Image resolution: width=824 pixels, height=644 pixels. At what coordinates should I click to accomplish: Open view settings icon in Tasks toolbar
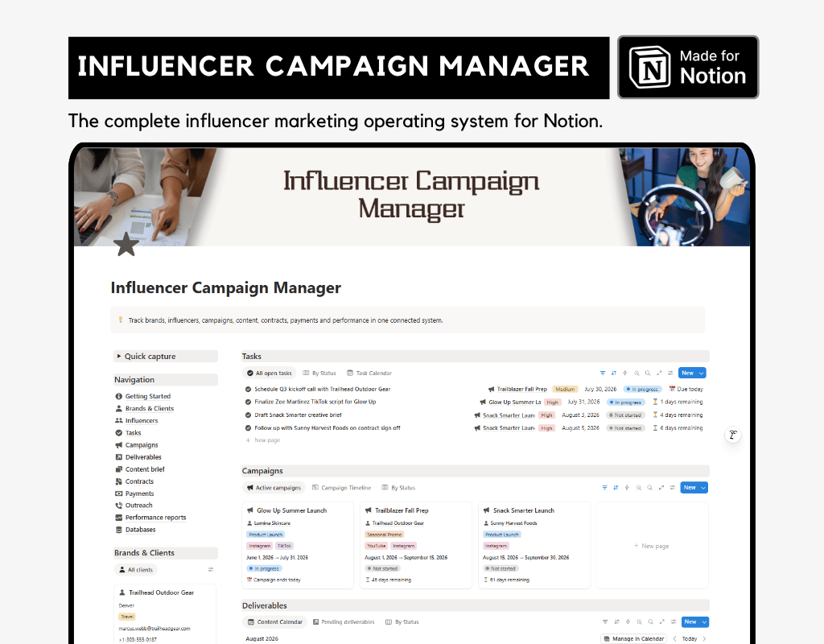click(x=670, y=374)
